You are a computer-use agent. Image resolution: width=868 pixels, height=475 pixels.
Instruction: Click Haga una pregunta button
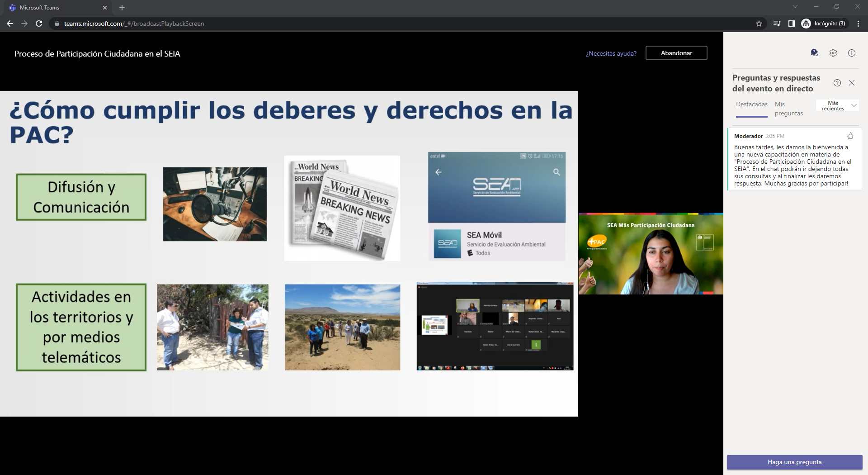[x=794, y=462]
